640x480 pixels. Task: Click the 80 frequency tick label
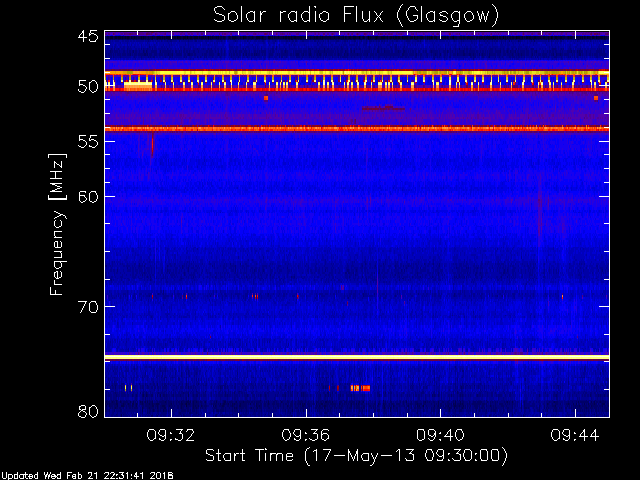point(88,411)
